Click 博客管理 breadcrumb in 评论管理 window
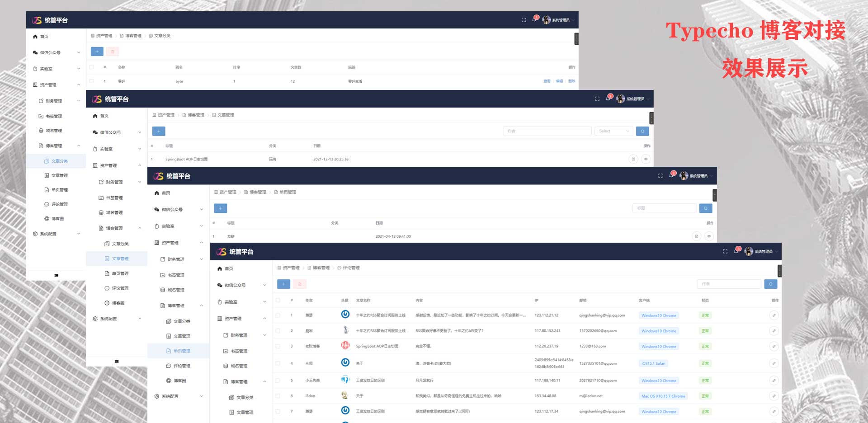Screen dimensions: 868x423 [x=319, y=268]
